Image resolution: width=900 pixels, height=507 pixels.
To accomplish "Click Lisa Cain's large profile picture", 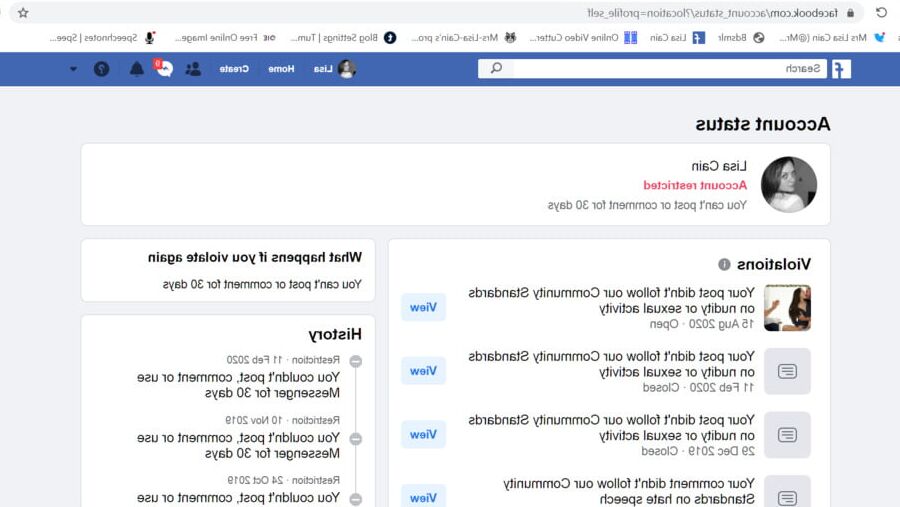I will 789,184.
